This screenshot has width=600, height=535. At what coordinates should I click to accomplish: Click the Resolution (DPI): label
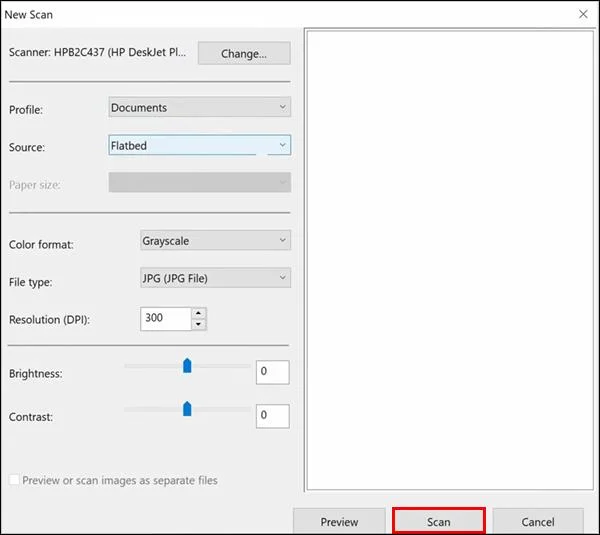coord(49,320)
